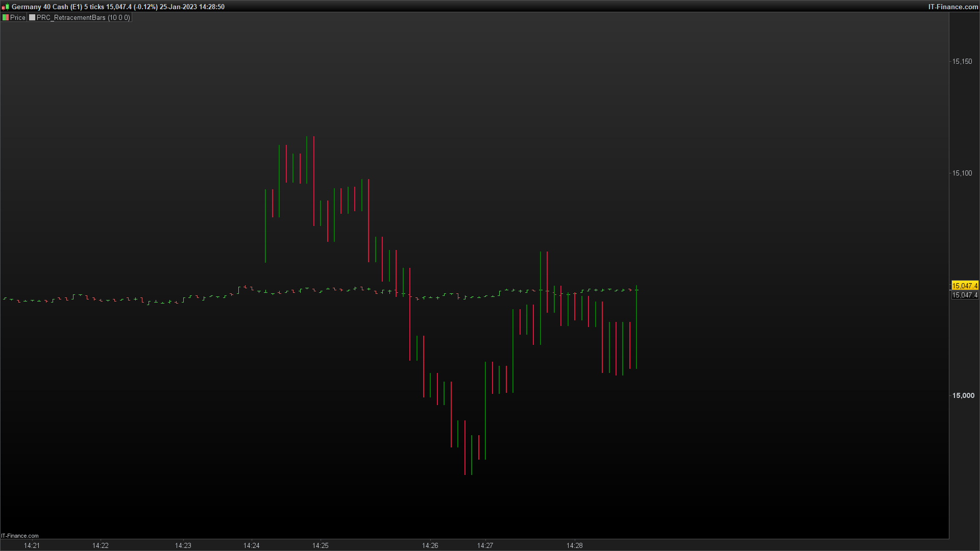Click the 14:25 time axis marker

click(x=320, y=545)
